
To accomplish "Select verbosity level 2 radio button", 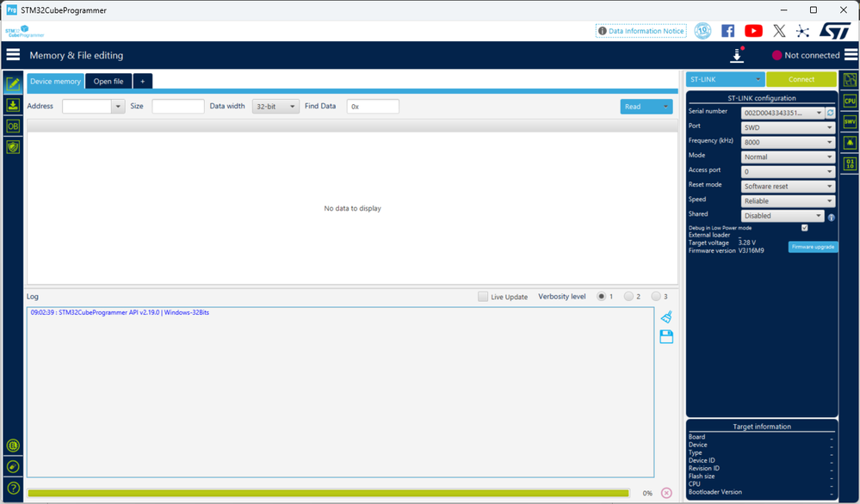I will 628,297.
